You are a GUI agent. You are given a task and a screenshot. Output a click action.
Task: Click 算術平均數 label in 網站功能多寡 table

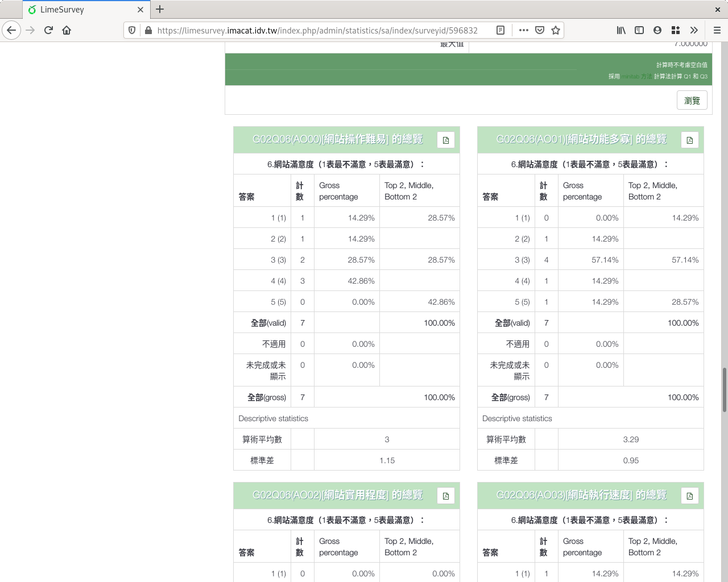(x=506, y=439)
